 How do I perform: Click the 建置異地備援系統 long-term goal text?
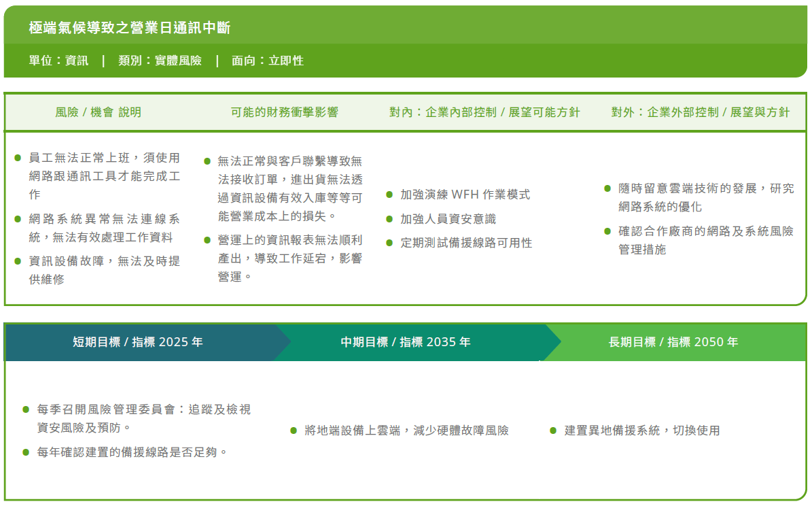(x=641, y=431)
